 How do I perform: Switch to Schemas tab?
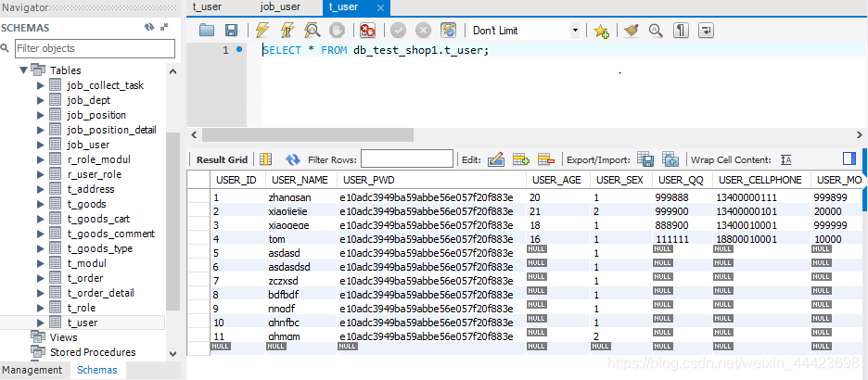[97, 370]
